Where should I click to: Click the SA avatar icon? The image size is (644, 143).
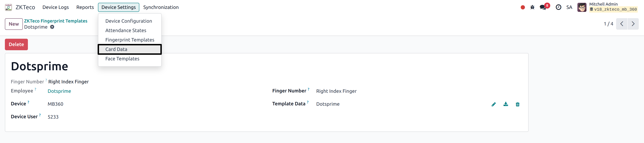[569, 7]
